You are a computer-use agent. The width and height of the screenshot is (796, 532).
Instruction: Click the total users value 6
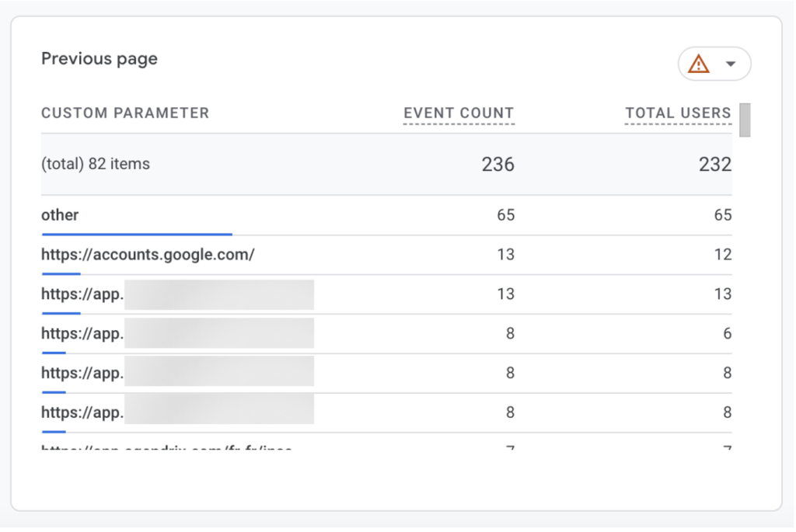click(x=727, y=334)
